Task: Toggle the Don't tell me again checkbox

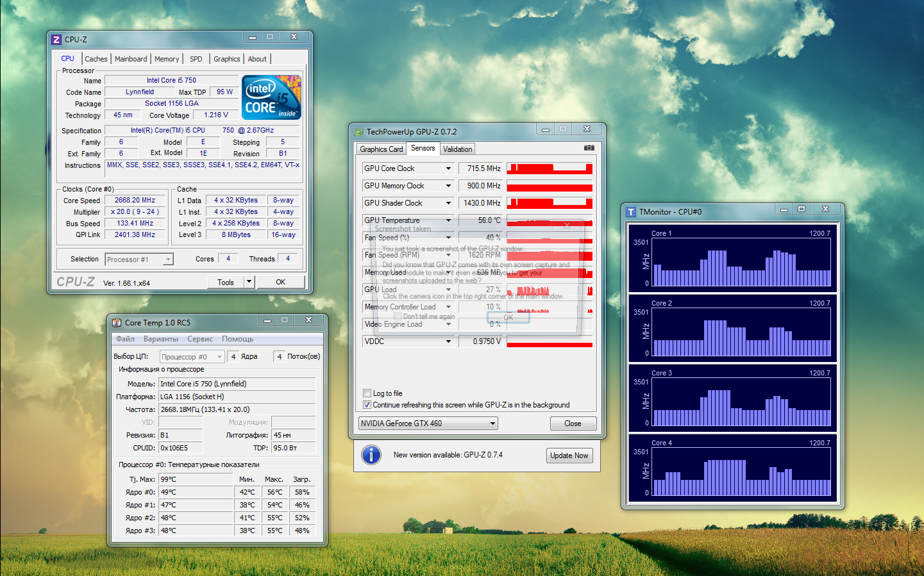Action: pos(398,317)
